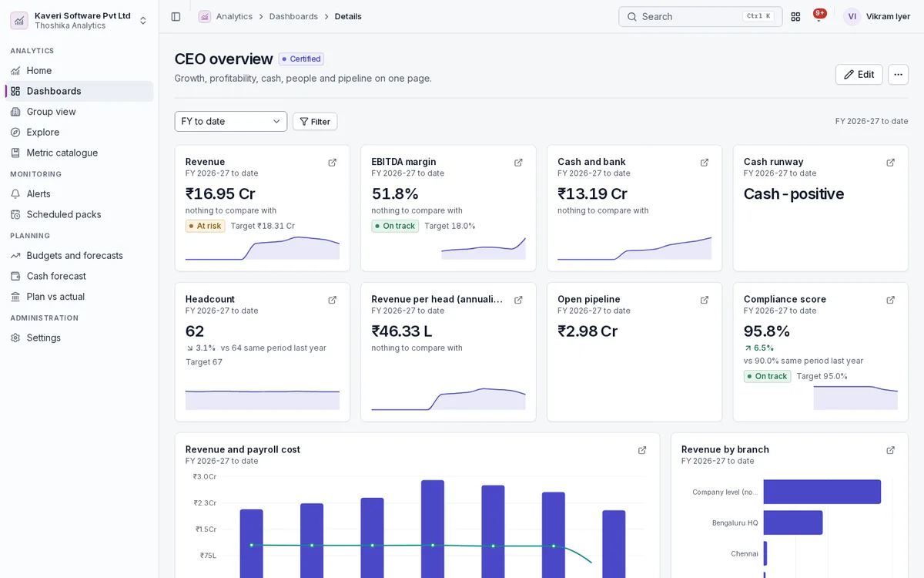The image size is (924, 578).
Task: Click the Cash forecast wallet icon
Action: click(15, 276)
